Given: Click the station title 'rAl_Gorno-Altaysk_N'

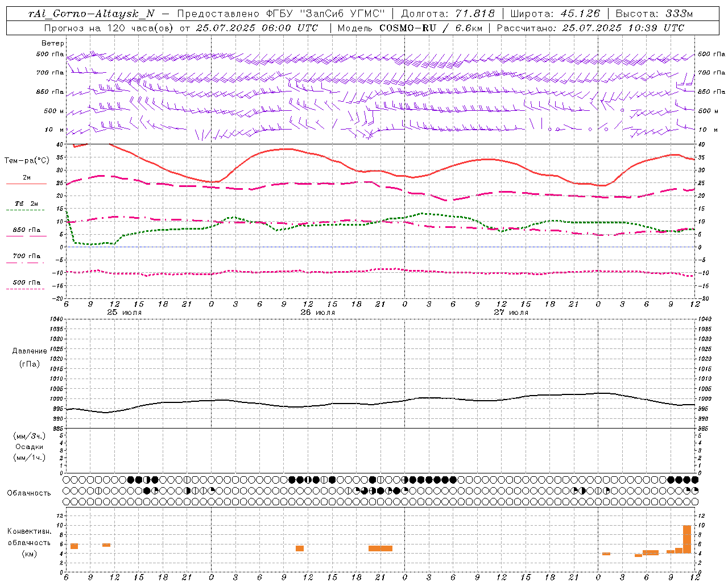Looking at the screenshot, I should [x=91, y=14].
